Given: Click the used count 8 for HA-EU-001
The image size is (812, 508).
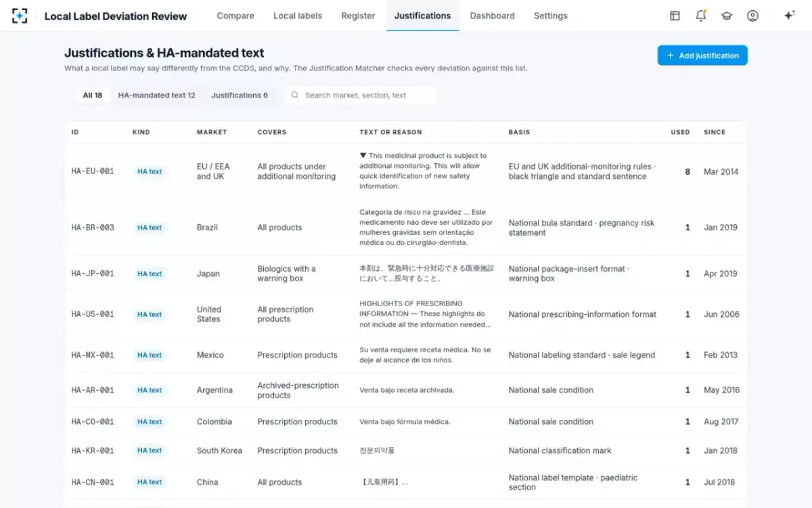Looking at the screenshot, I should pos(687,171).
